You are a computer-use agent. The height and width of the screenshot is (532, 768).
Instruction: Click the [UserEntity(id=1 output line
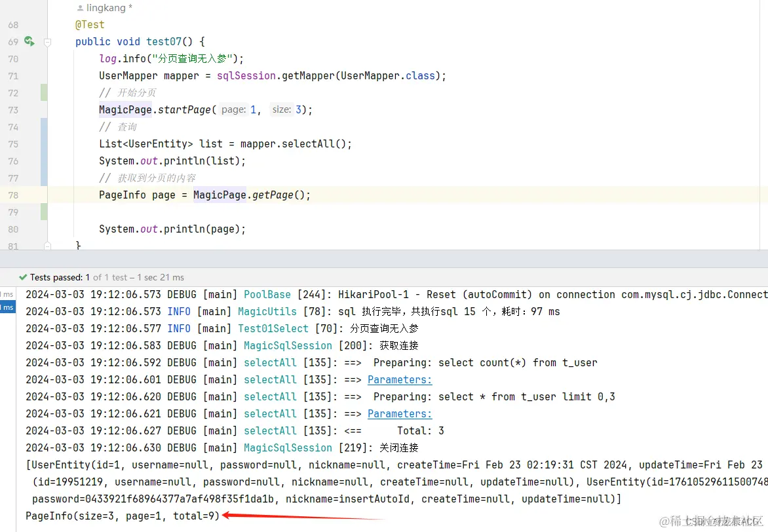click(396, 465)
